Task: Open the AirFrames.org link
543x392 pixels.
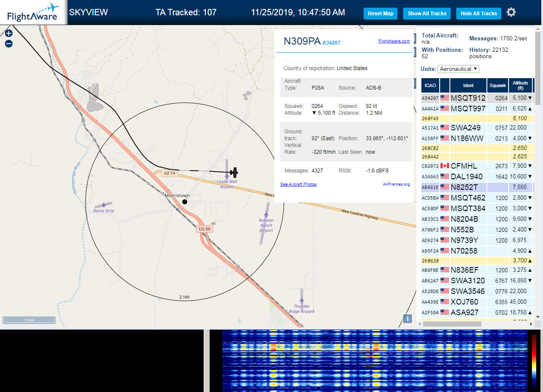Action: 396,184
